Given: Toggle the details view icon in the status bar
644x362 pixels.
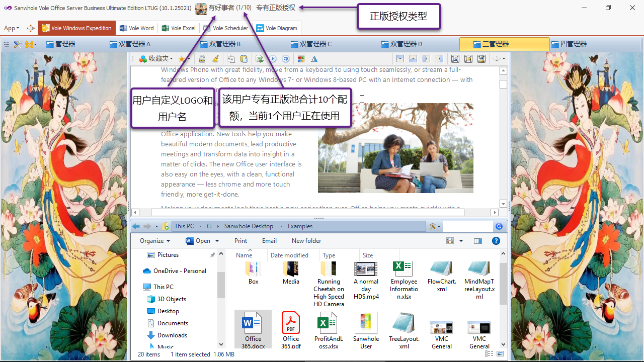Looking at the screenshot, I should 488,354.
